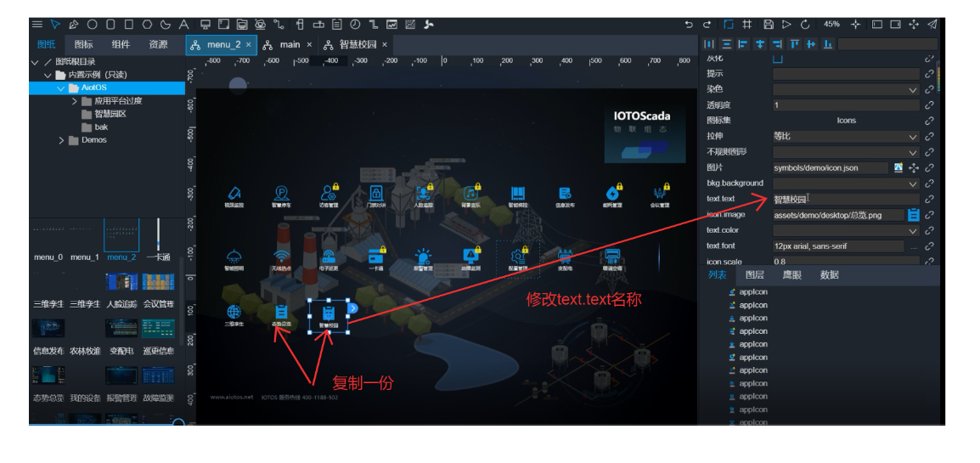Toggle the checkbox at top of properties
This screenshot has height=463, width=980.
click(x=777, y=59)
